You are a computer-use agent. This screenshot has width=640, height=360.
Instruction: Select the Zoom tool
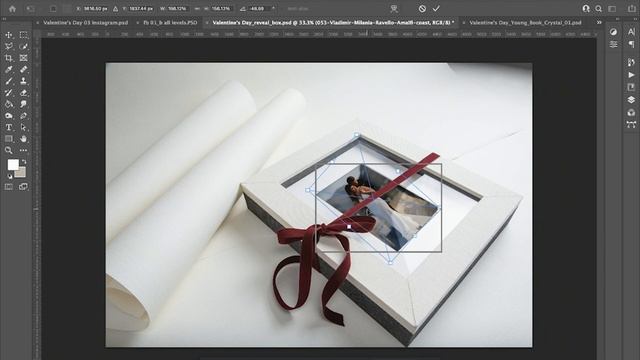[9, 150]
